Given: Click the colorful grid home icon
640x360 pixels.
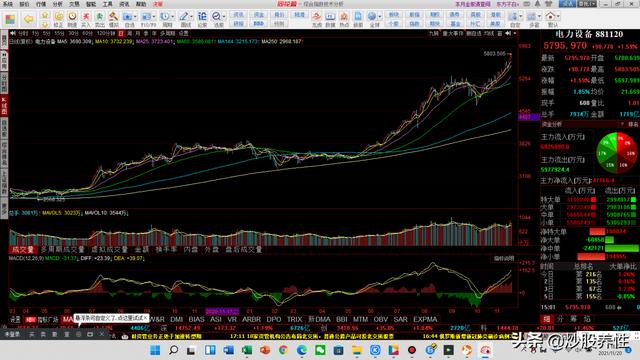Looking at the screenshot, I should pos(10,19).
